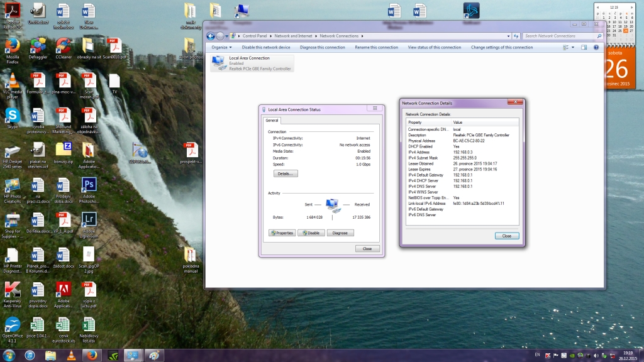Viewport: 644px width, 362px height.
Task: Click the Back arrow in Network Connections
Action: point(211,36)
